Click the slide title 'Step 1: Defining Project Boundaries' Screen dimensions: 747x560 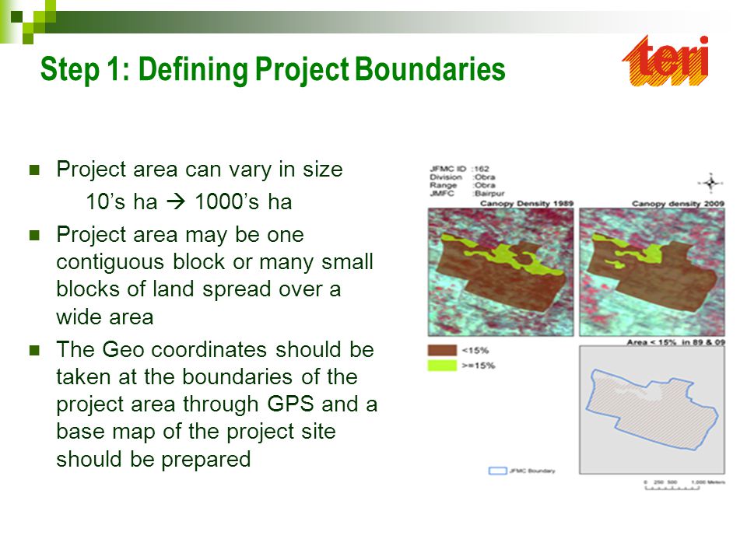point(272,69)
